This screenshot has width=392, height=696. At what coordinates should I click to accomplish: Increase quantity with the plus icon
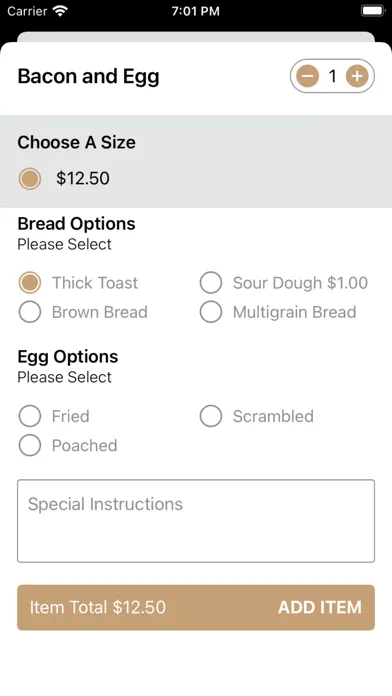pyautogui.click(x=357, y=76)
